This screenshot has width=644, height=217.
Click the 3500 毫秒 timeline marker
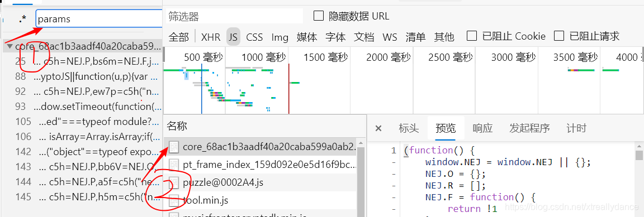(x=576, y=57)
